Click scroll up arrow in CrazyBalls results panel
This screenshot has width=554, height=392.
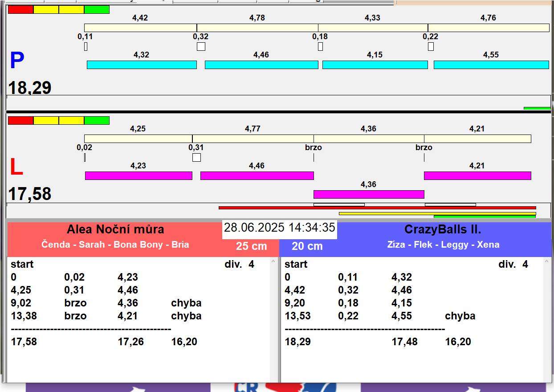548,262
